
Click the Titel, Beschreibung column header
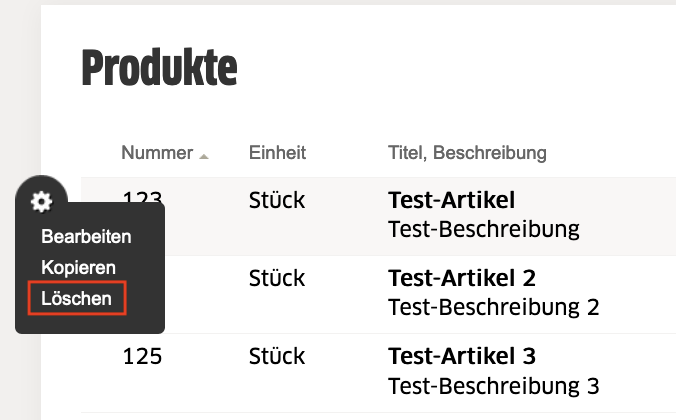click(467, 153)
